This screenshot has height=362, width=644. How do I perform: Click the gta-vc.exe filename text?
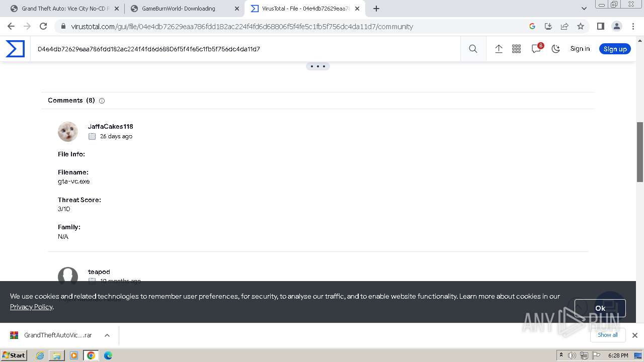click(74, 181)
